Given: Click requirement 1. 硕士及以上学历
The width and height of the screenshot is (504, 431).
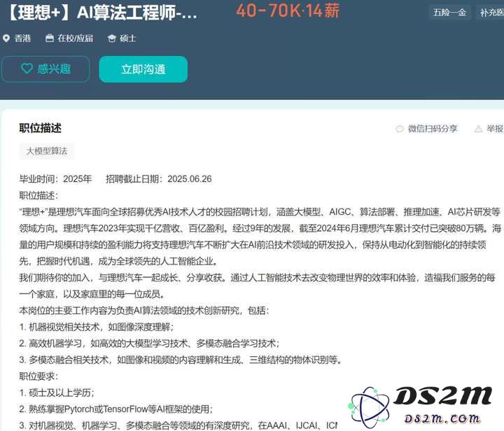Looking at the screenshot, I should click(x=57, y=393).
